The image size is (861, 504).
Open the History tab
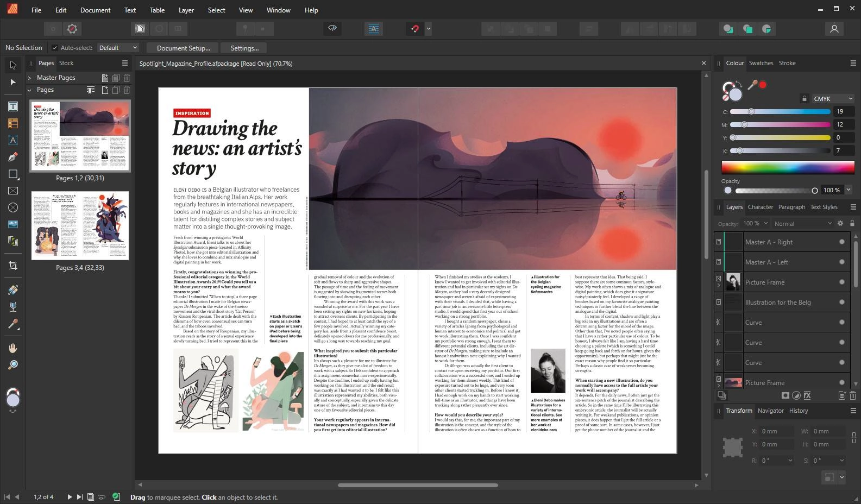click(798, 411)
